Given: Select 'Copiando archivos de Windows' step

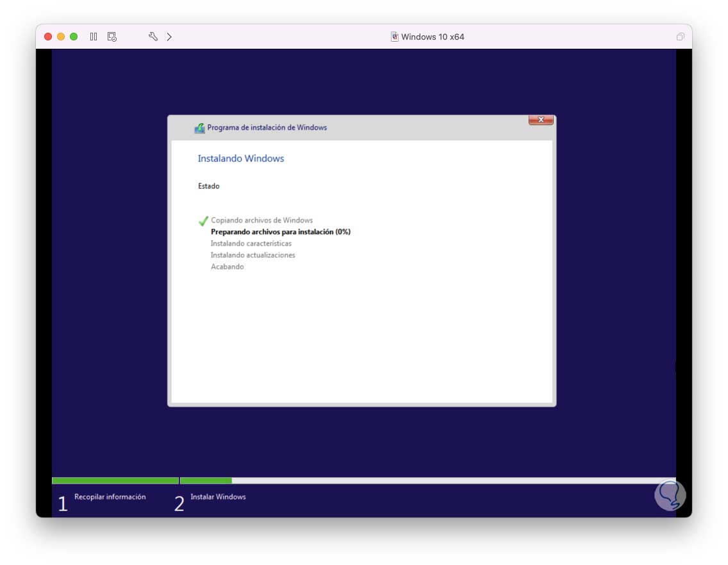Looking at the screenshot, I should coord(262,220).
